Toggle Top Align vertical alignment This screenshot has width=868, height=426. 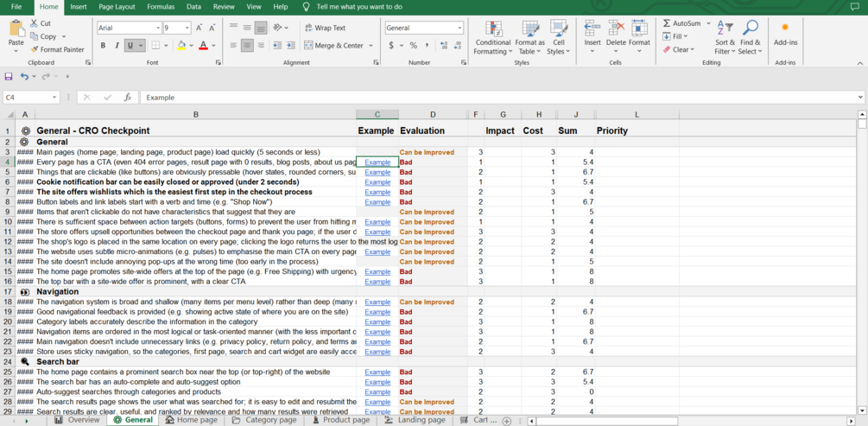tap(233, 27)
